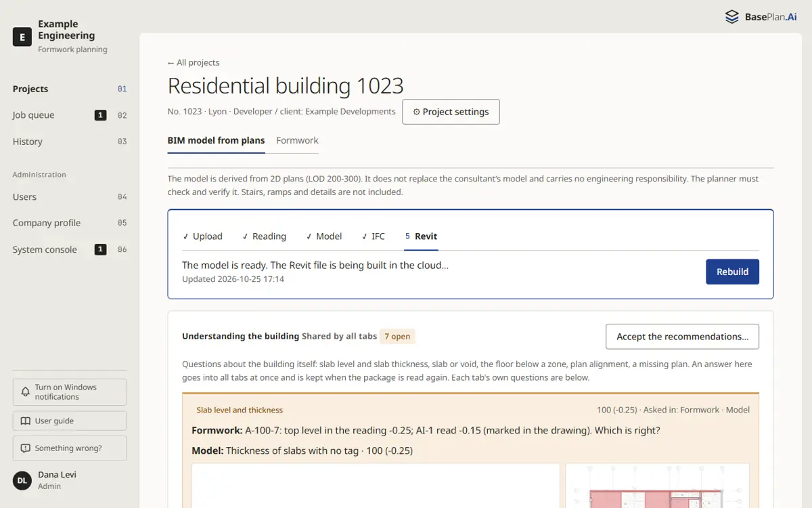Viewport: 812px width, 508px height.
Task: Click the Slab level and thickness label
Action: point(240,410)
